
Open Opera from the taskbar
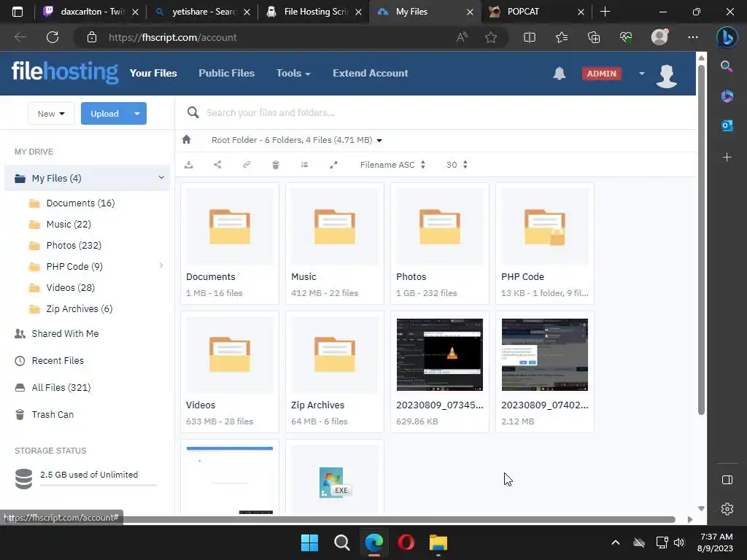point(406,542)
